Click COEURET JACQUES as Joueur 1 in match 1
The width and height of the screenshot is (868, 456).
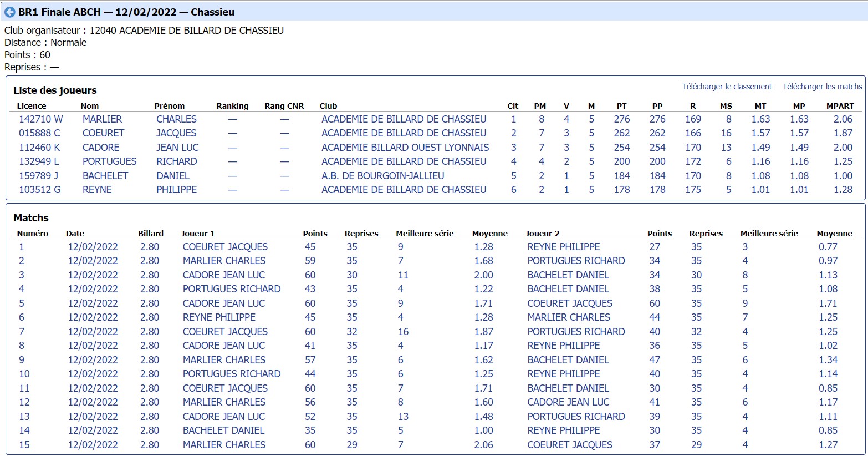click(225, 247)
